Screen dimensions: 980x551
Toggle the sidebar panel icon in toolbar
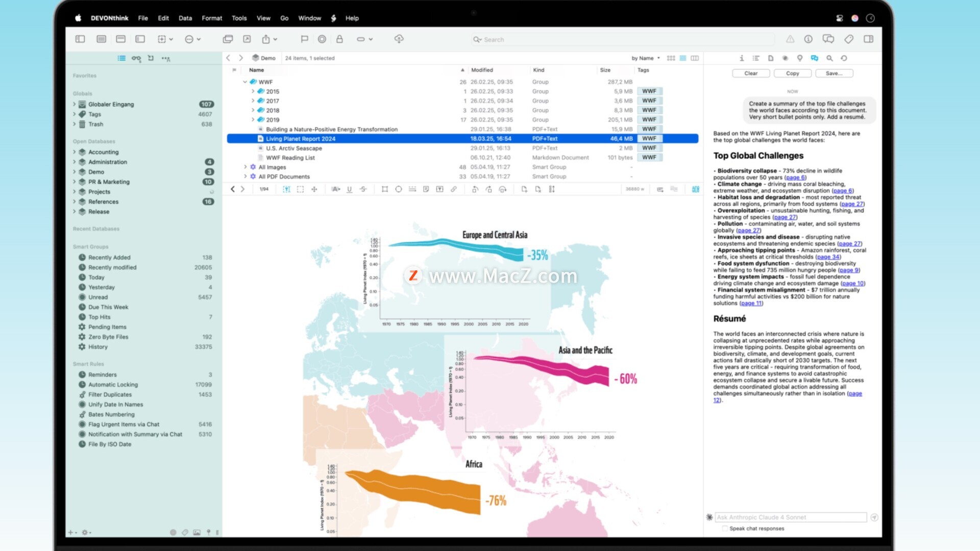(x=80, y=39)
